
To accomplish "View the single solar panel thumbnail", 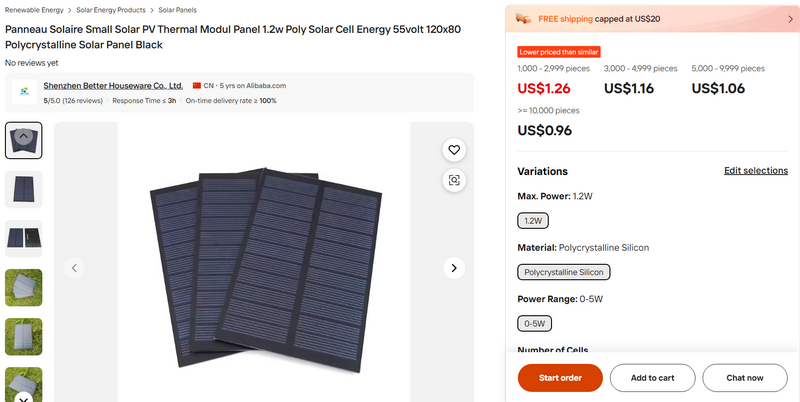I will [x=24, y=189].
